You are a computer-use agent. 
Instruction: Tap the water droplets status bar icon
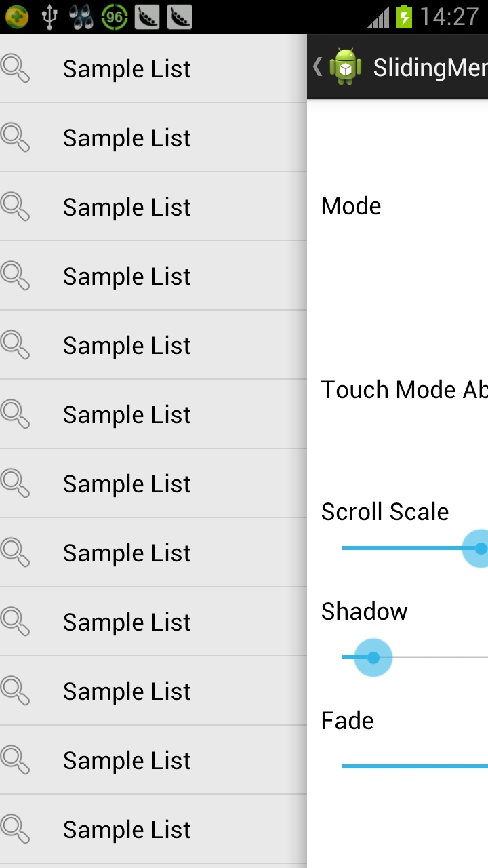coord(82,17)
